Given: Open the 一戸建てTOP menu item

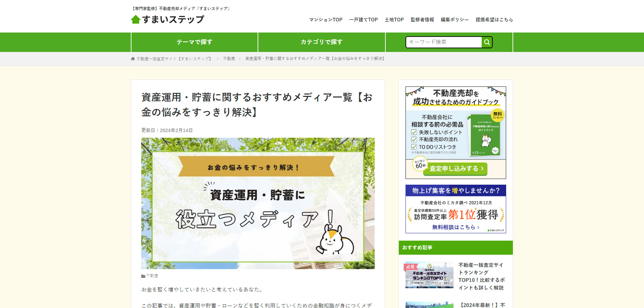Looking at the screenshot, I should [363, 20].
